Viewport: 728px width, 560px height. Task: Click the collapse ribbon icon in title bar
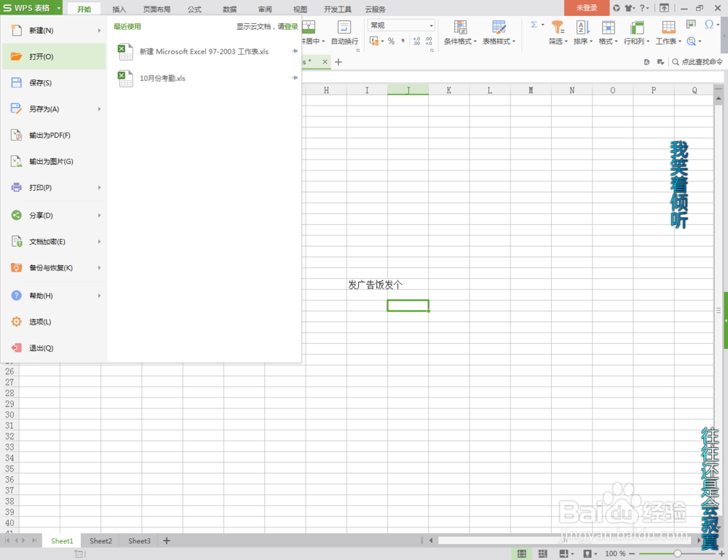click(x=665, y=8)
